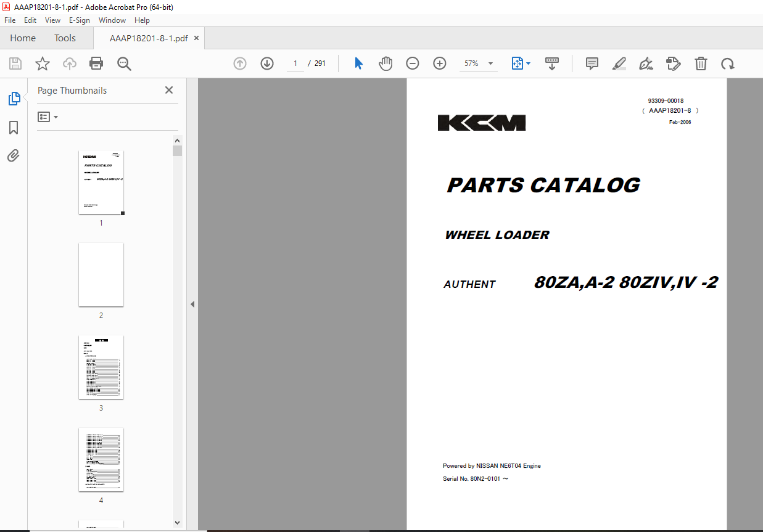Open the Window menu
Viewport: 763px width, 532px height.
[112, 20]
